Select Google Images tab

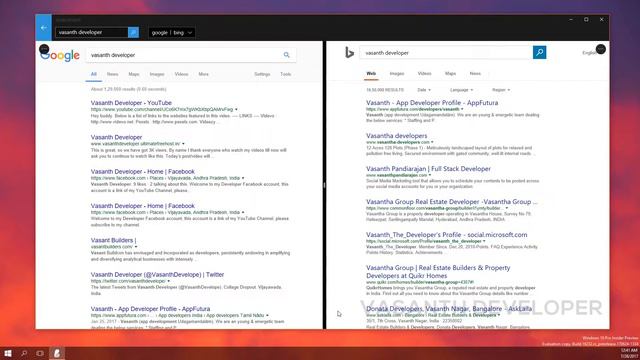tap(157, 74)
